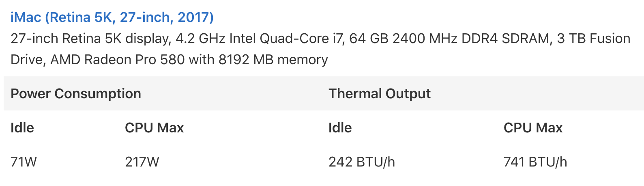This screenshot has height=186, width=644.
Task: Click the 2017 year in the title link
Action: 193,17
